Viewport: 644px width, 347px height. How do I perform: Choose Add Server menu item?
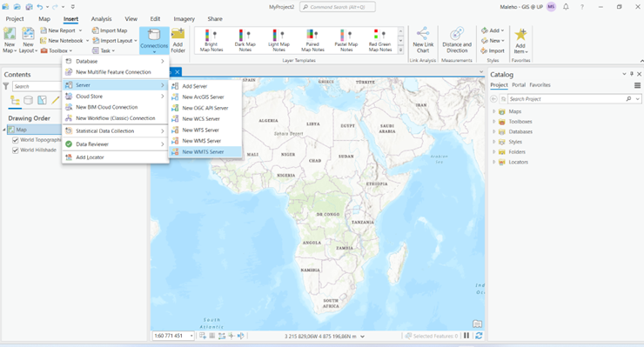pos(205,86)
